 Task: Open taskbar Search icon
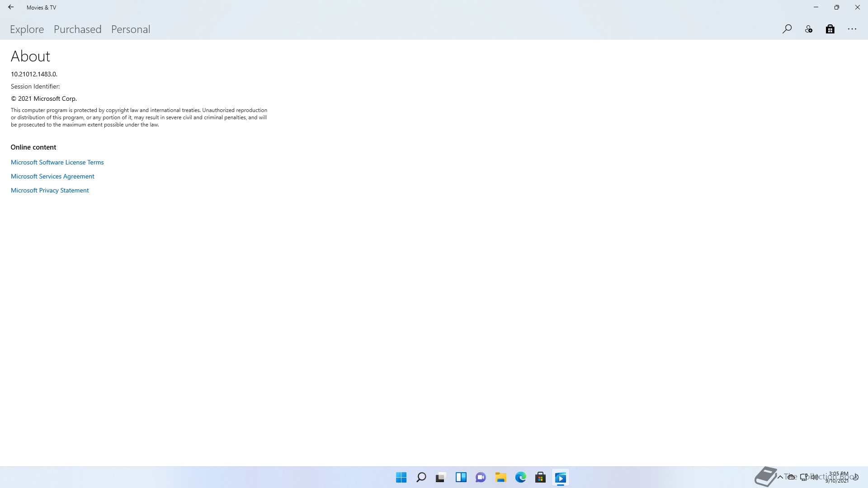click(x=421, y=478)
